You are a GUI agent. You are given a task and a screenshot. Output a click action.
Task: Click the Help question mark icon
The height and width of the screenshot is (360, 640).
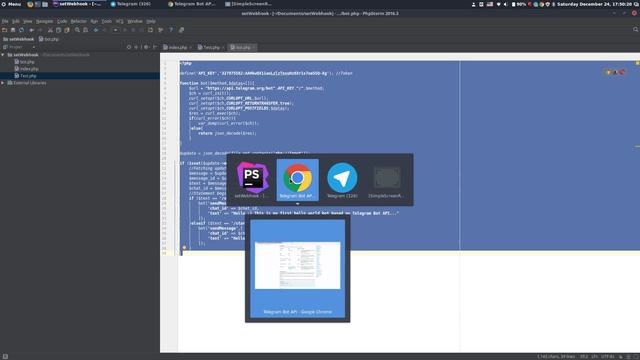[171, 30]
